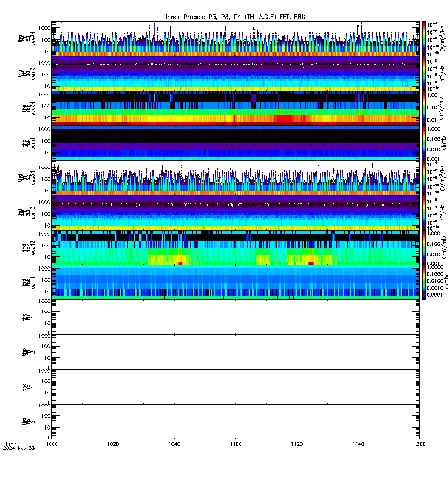
Task: Click the '1200' time axis label
Action: coord(419,444)
